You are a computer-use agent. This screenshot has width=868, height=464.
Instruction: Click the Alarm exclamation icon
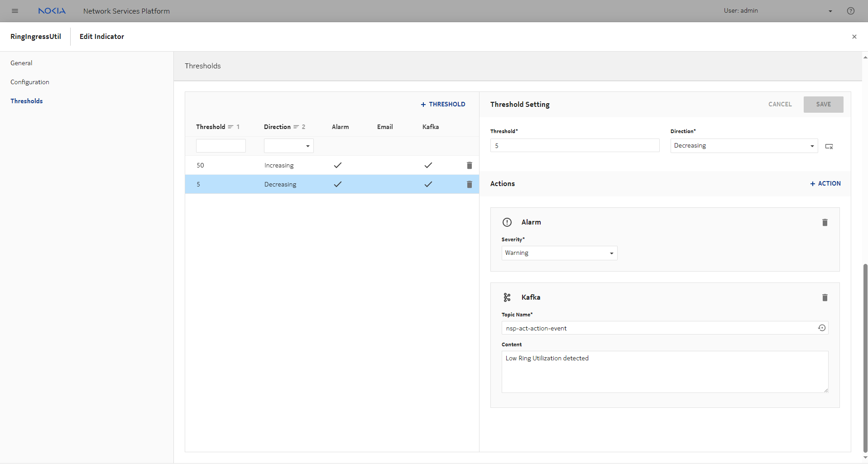(507, 222)
